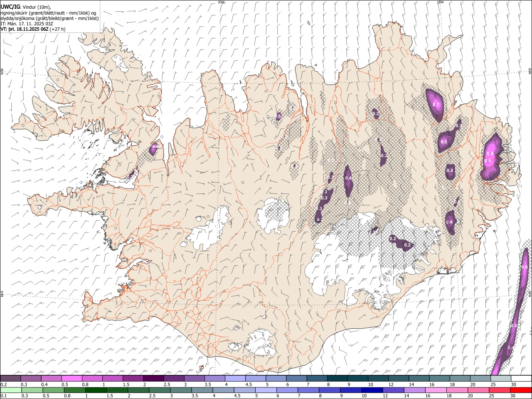Click the '2.5' label under top legend bar

tap(167, 384)
